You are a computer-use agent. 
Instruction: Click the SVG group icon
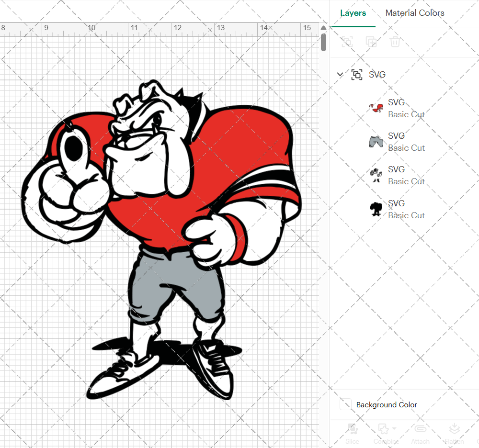[356, 75]
